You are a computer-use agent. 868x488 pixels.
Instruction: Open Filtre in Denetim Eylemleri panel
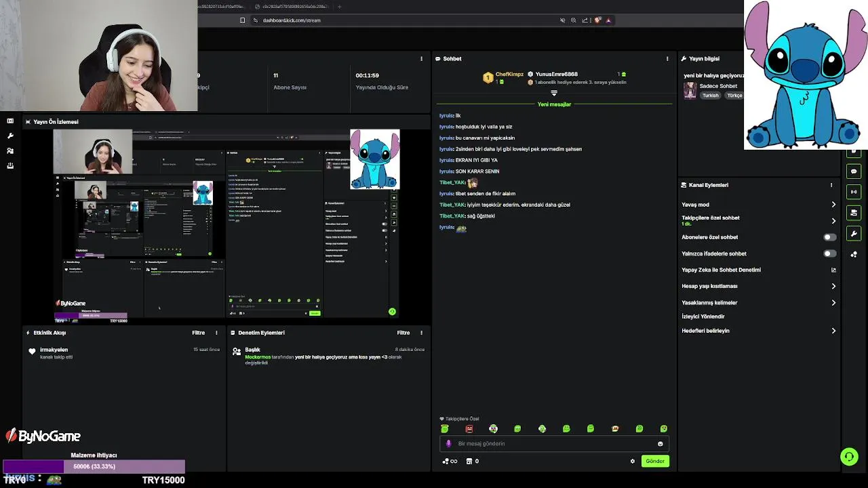click(403, 333)
